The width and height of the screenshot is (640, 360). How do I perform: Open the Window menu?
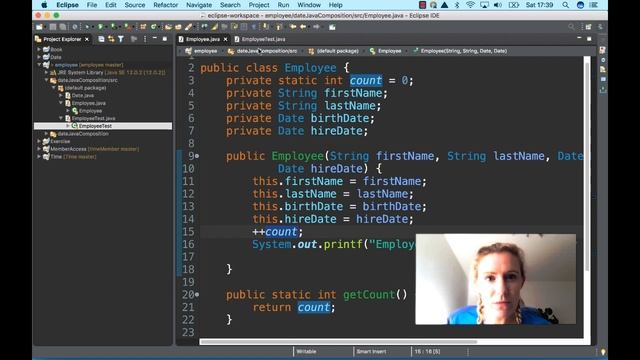(x=309, y=5)
